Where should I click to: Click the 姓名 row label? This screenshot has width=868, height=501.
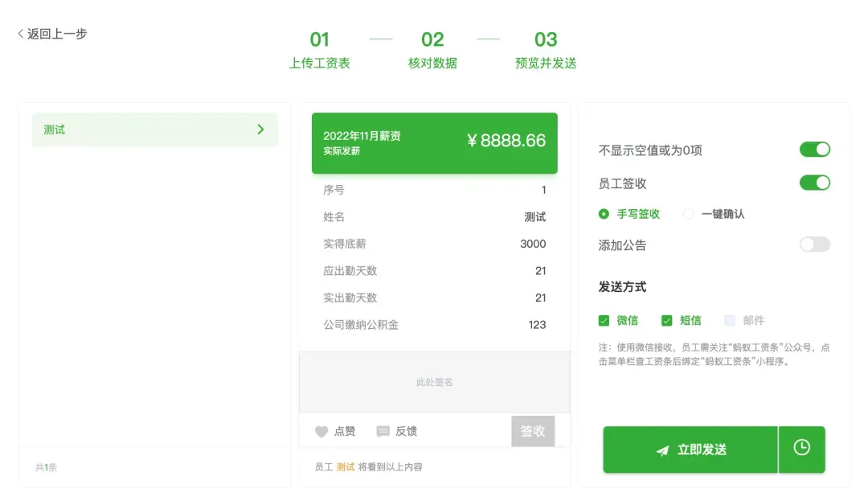pos(334,217)
